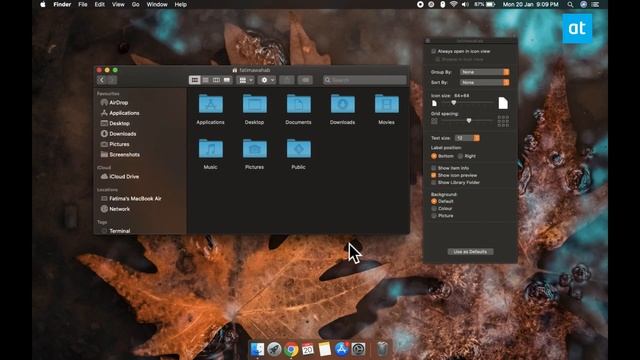
Task: Adjust the Icon size slider
Action: (x=468, y=103)
